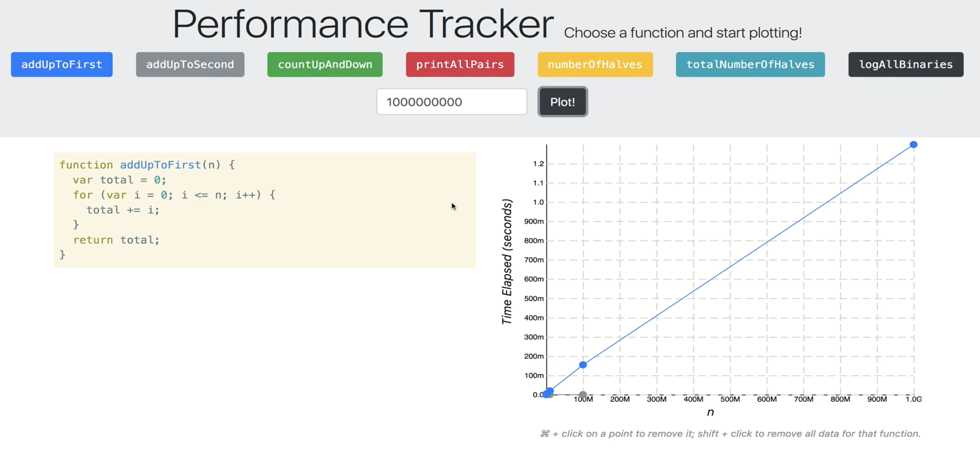The width and height of the screenshot is (980, 457).
Task: Select the addUpToFirst function button
Action: 62,65
